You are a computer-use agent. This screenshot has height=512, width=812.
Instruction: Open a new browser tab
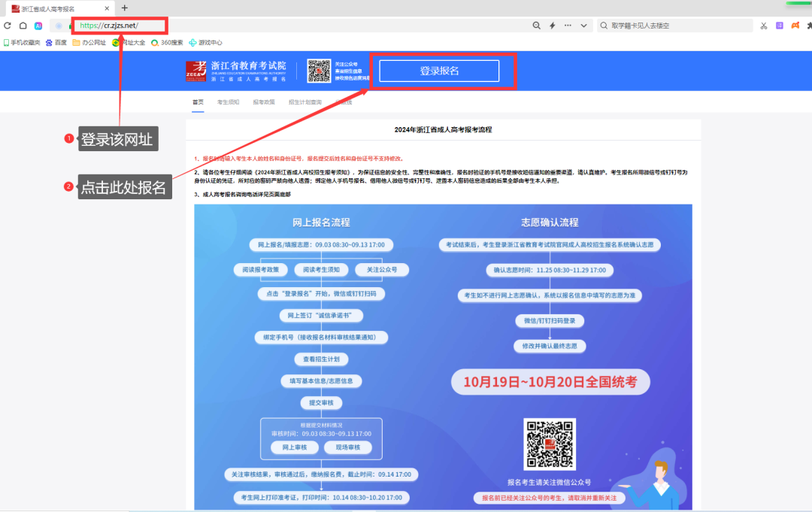click(125, 8)
